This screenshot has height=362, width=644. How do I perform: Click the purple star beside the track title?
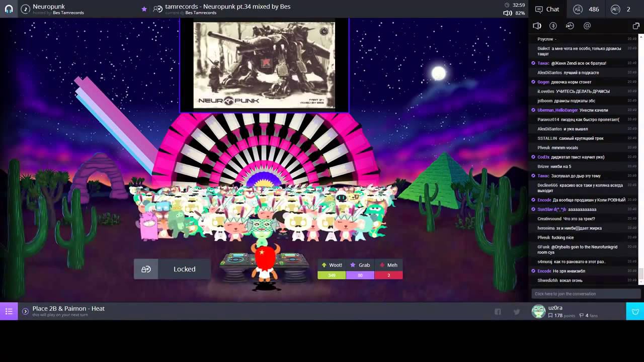[144, 9]
